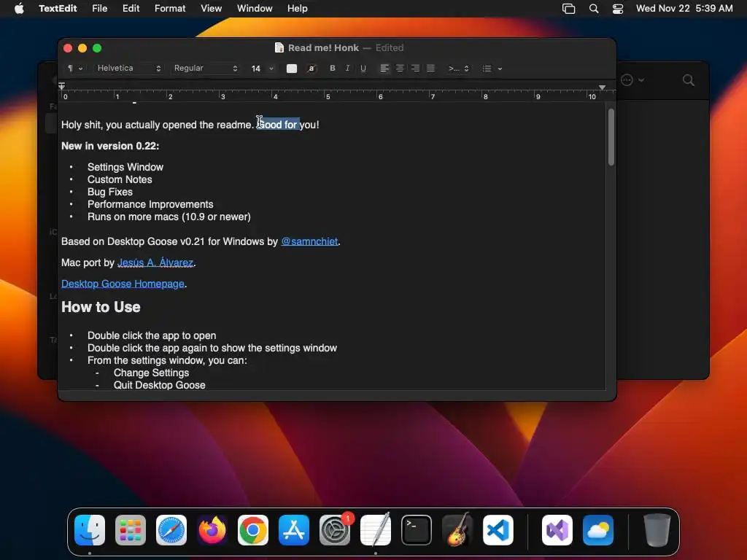Click the vertical scrollbar in TextEdit
Screen dimensions: 747x560
(x=611, y=137)
